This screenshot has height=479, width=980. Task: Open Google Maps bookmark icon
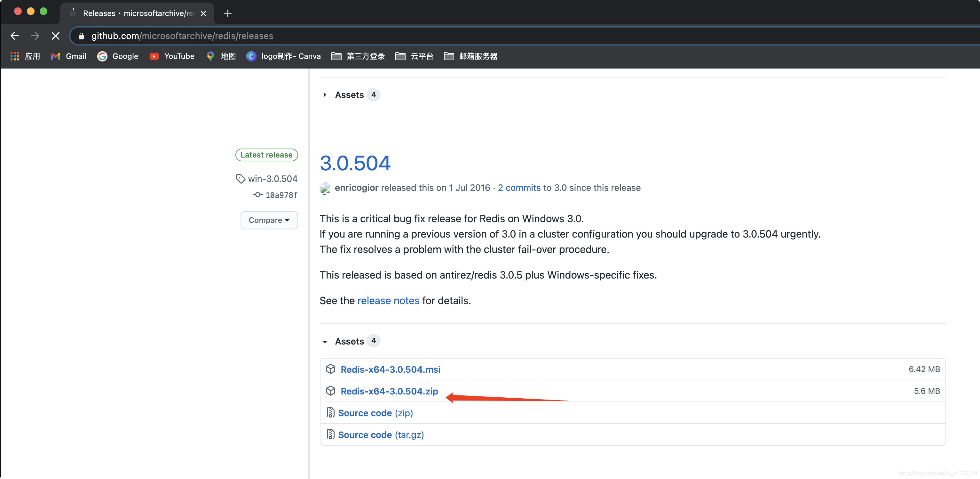click(x=210, y=56)
